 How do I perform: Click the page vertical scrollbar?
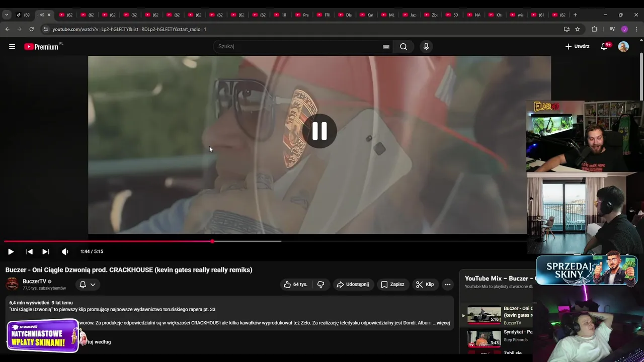641,76
